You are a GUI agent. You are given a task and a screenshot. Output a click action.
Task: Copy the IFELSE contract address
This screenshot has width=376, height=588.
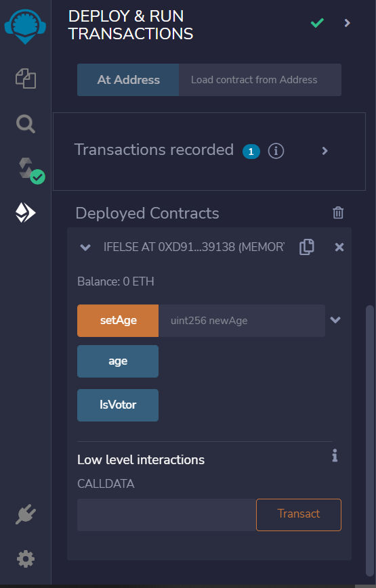pos(306,247)
